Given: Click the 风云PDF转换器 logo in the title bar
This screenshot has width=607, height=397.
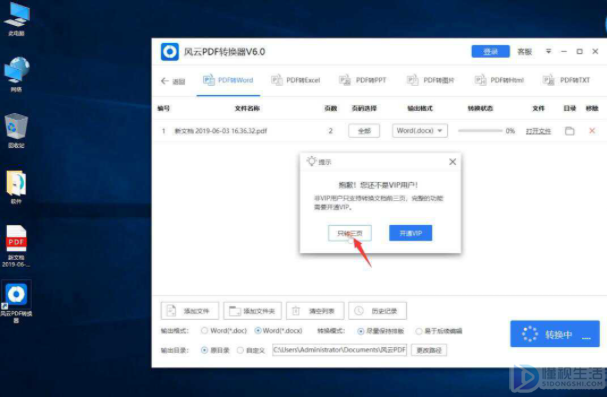Looking at the screenshot, I should [170, 51].
